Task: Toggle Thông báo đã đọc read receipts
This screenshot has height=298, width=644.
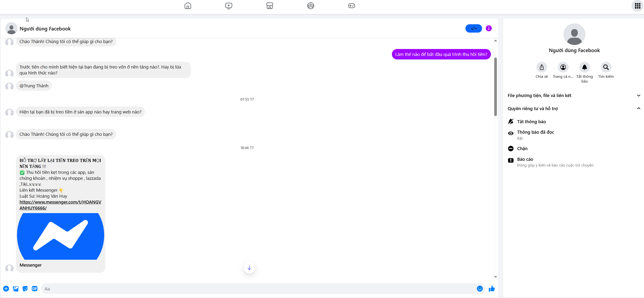Action: point(535,132)
